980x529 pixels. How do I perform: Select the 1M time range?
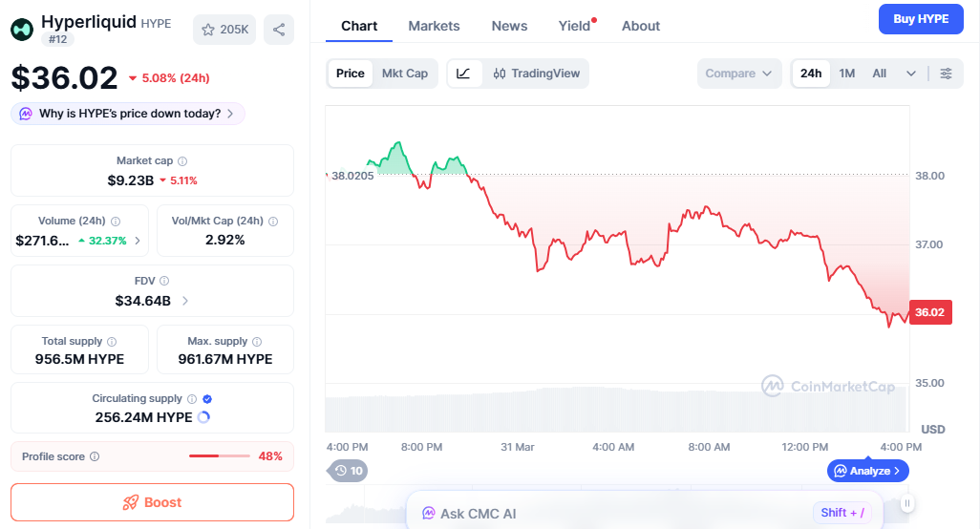847,74
